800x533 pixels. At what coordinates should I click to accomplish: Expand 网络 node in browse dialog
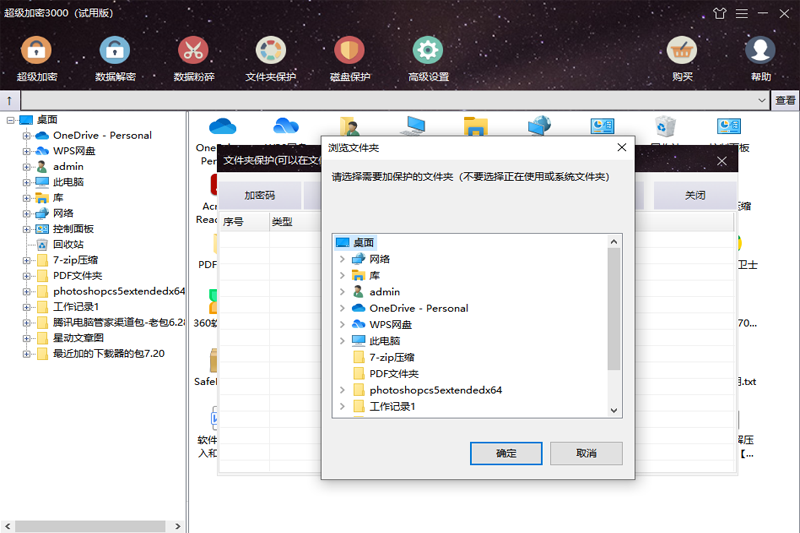[342, 259]
